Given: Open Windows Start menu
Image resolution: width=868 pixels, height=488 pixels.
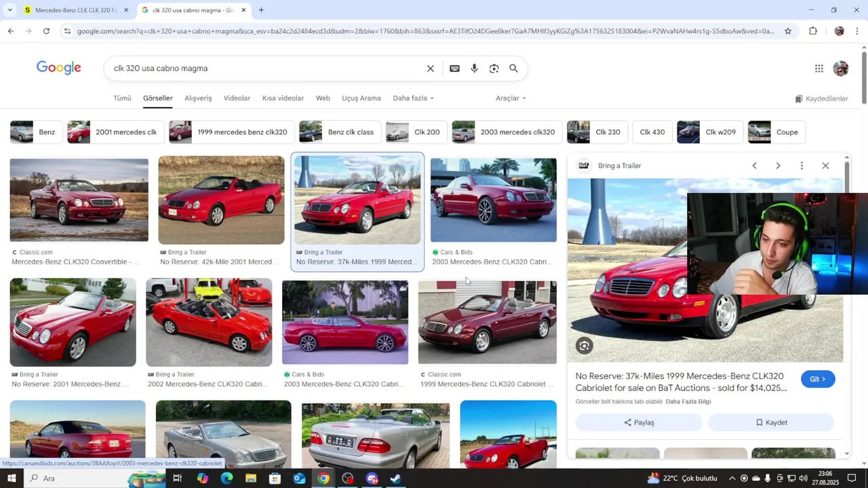Looking at the screenshot, I should pyautogui.click(x=12, y=479).
